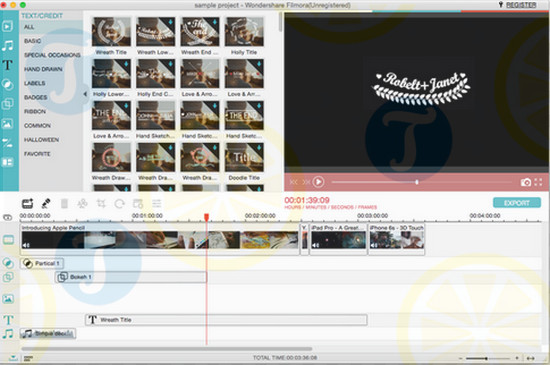
Task: Select the iPad Pro - A Great clip
Action: [x=338, y=239]
